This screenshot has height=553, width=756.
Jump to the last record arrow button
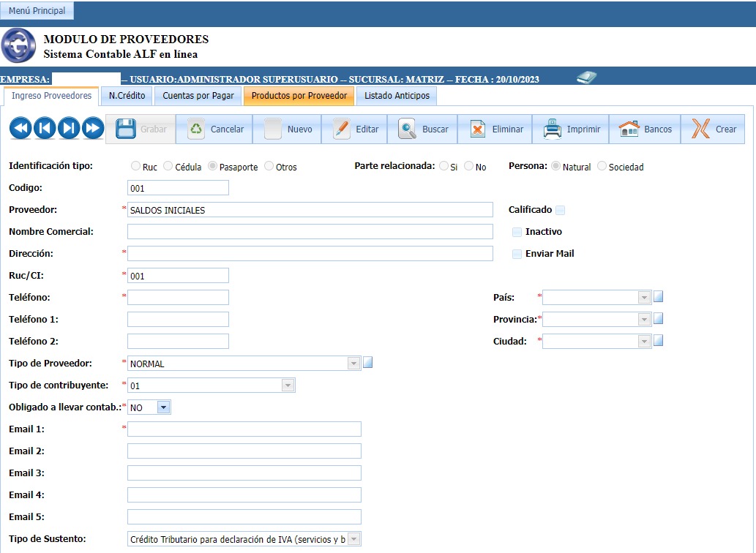click(x=93, y=129)
